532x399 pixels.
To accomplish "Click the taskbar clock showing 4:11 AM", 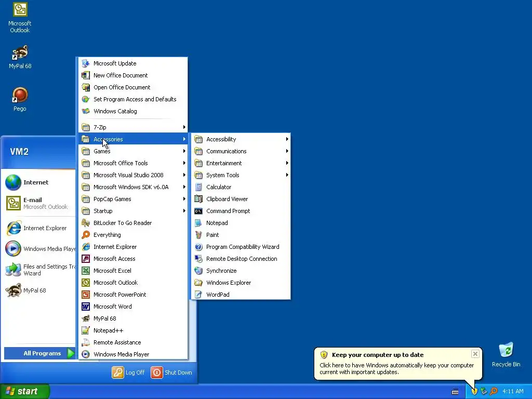I will click(x=513, y=392).
